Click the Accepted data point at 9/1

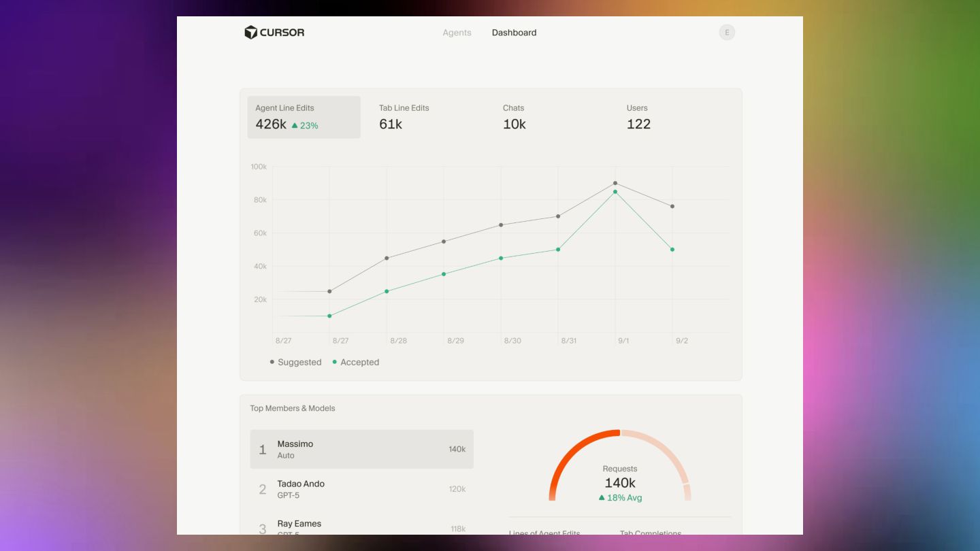[x=615, y=192]
